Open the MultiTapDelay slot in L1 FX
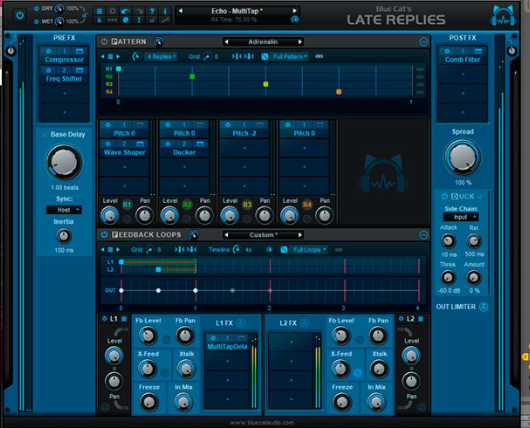Viewport: 530px width, 428px height. tap(227, 347)
